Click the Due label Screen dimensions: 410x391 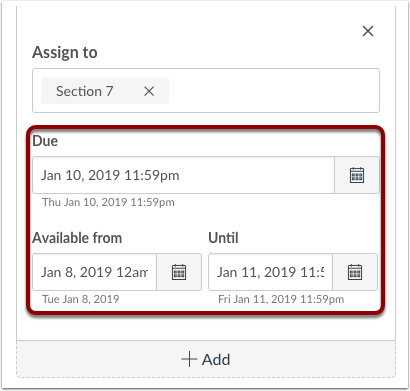(x=45, y=141)
